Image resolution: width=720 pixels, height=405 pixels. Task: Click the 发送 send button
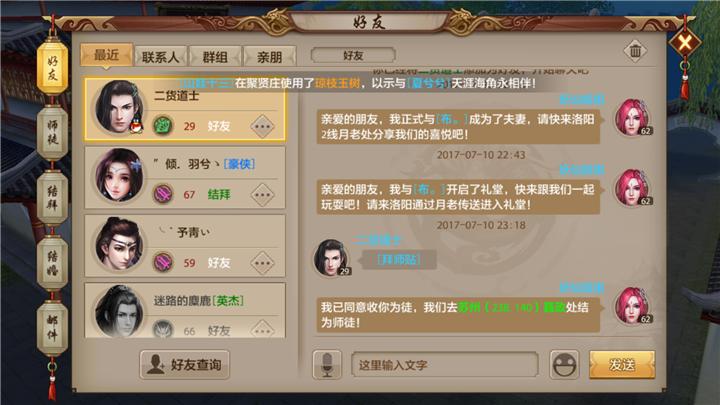622,365
